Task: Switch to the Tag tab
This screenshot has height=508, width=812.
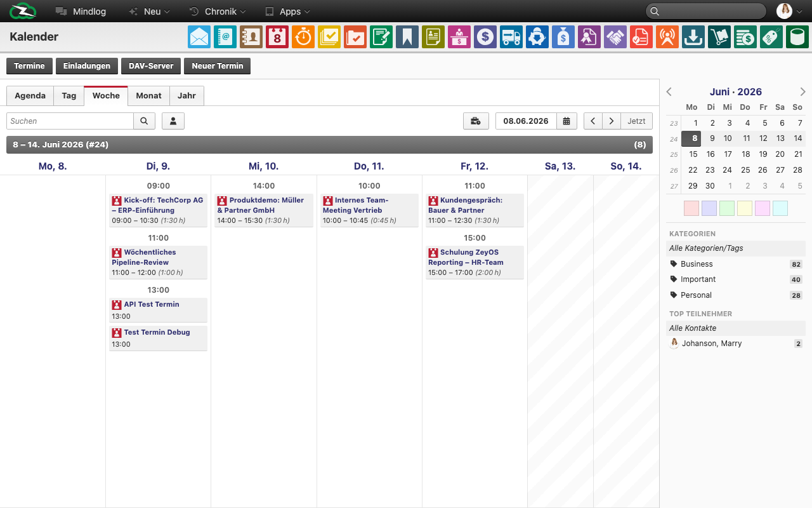Action: [x=69, y=95]
